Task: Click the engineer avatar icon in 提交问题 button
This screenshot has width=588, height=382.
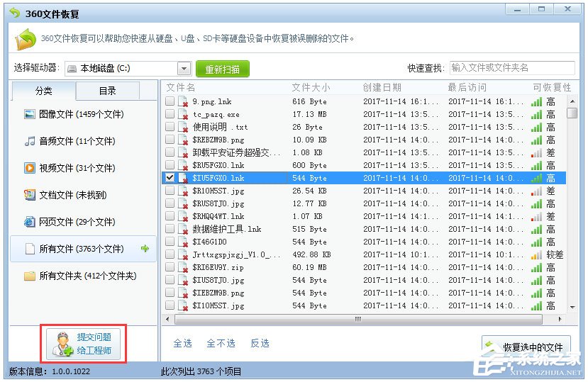Action: pyautogui.click(x=63, y=344)
